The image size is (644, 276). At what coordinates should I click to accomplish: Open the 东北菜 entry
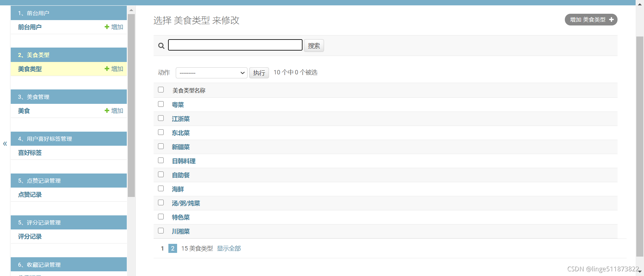(x=181, y=133)
